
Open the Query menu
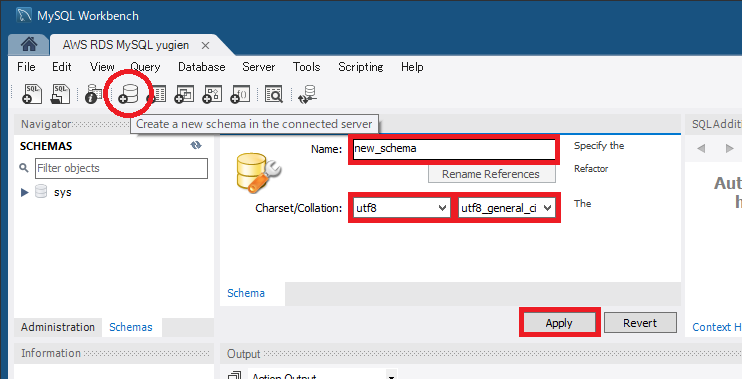(x=145, y=67)
